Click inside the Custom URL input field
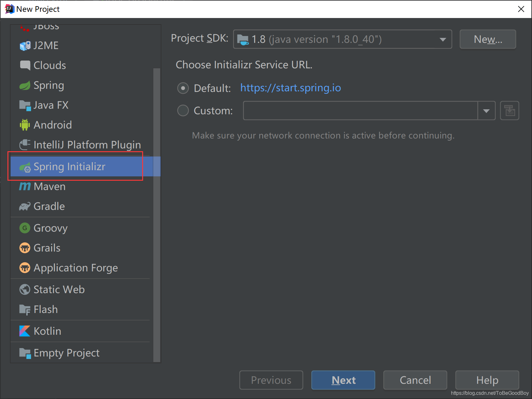This screenshot has height=399, width=532. (x=360, y=111)
